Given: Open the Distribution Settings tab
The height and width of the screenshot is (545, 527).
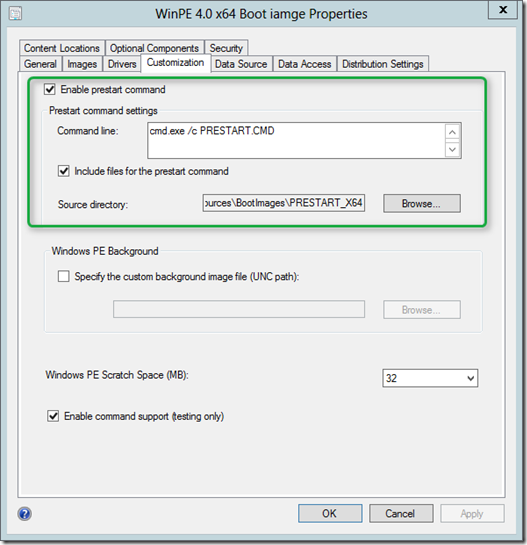Looking at the screenshot, I should click(x=383, y=64).
